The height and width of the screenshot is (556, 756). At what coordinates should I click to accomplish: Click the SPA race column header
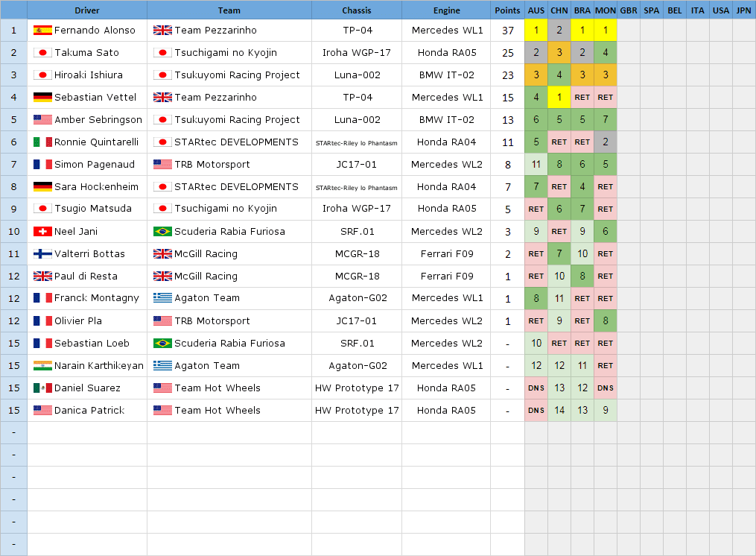652,10
